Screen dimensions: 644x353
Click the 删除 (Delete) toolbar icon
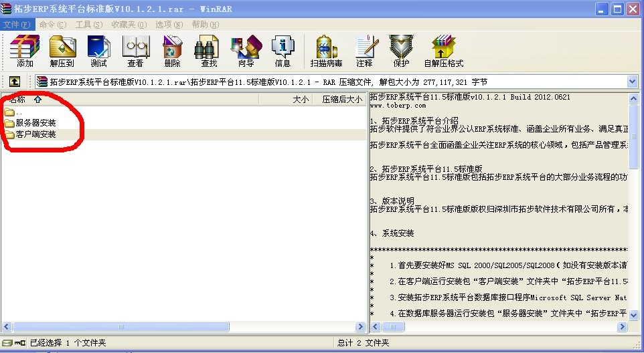(172, 51)
